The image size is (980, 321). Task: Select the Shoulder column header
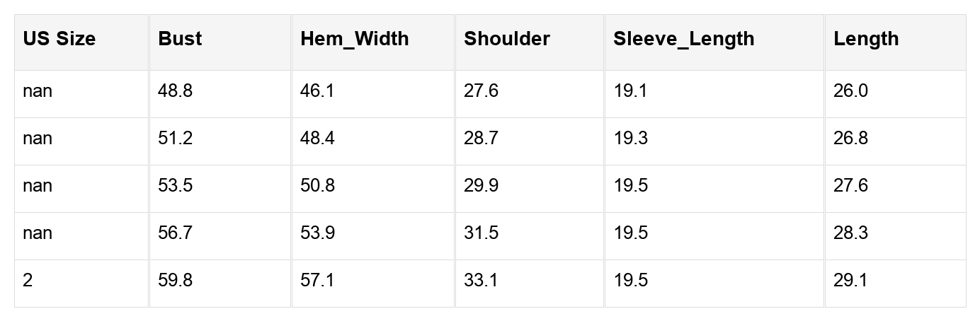pyautogui.click(x=506, y=39)
